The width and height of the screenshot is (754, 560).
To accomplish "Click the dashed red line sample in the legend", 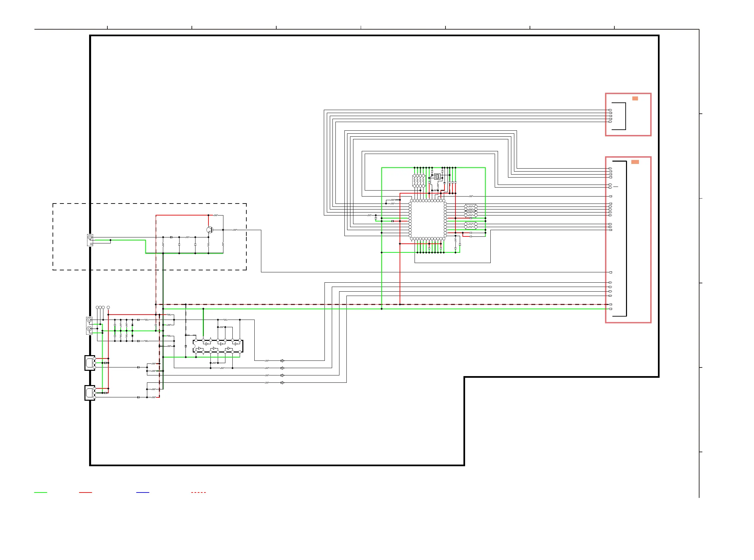I will 198,492.
